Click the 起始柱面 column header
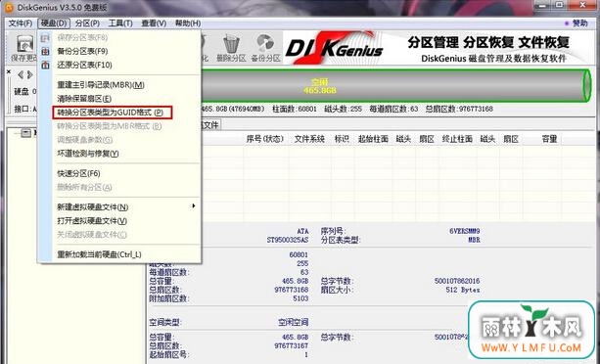Image resolution: width=600 pixels, height=364 pixels. 373,139
